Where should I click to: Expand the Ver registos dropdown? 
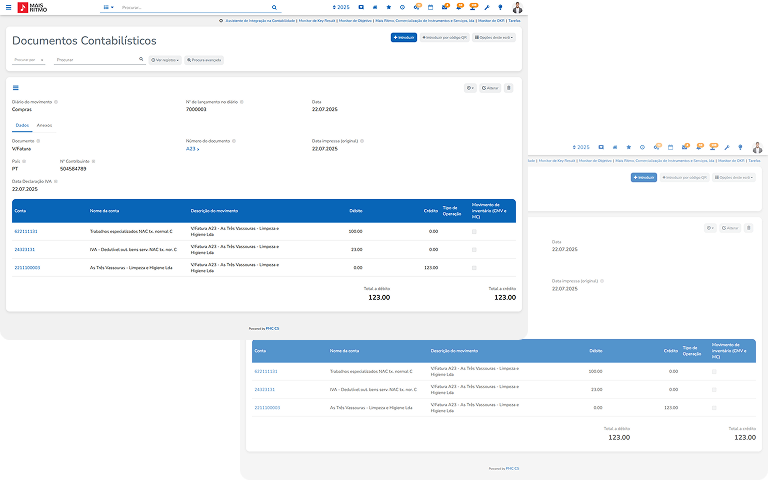pos(166,60)
